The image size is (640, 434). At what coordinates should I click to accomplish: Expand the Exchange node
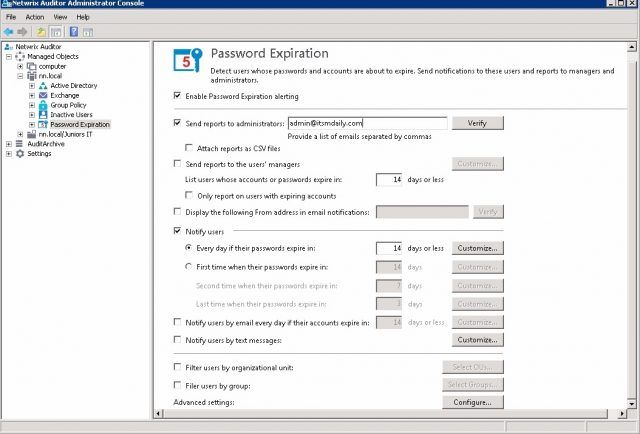[32, 96]
